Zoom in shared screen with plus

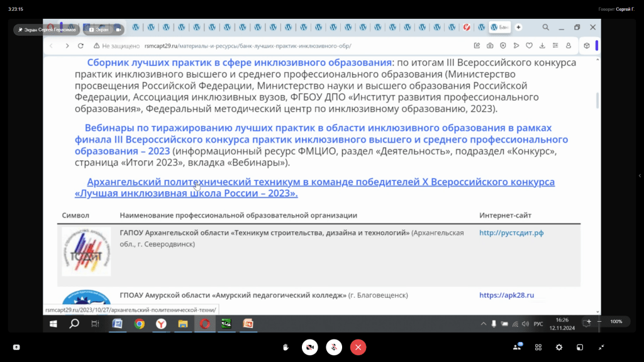click(589, 321)
